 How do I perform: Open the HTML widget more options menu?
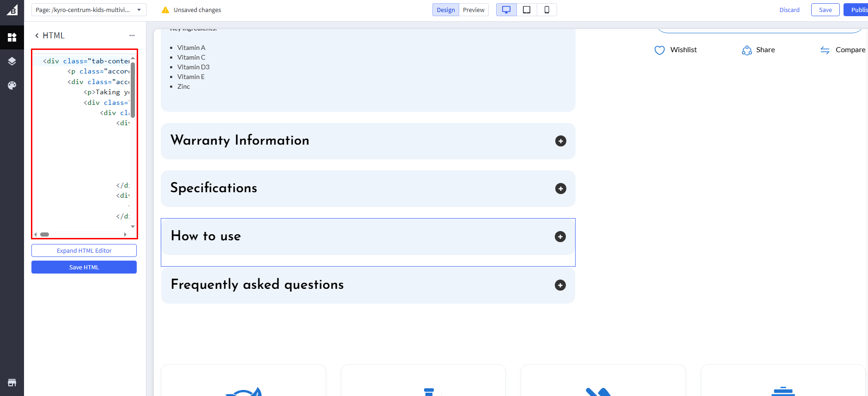(132, 36)
